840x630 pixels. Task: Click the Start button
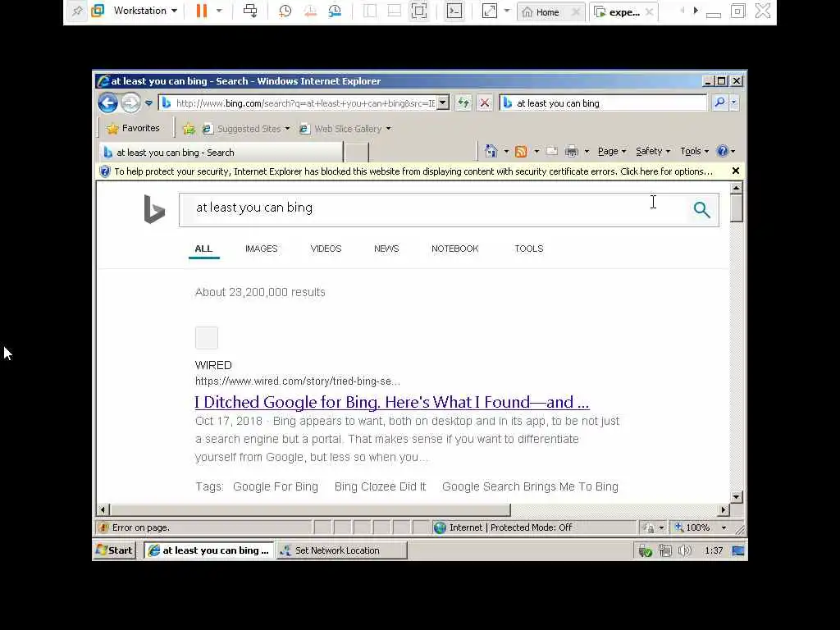point(114,550)
